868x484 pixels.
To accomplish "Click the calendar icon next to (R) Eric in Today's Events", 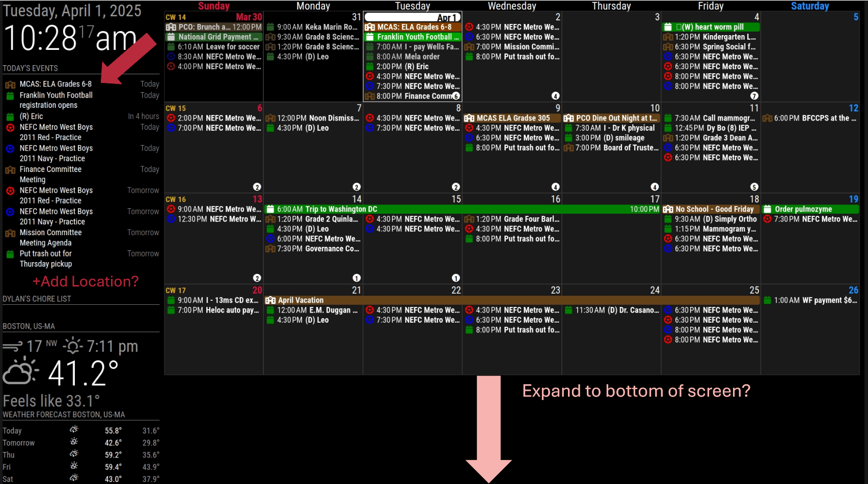I will tap(10, 117).
